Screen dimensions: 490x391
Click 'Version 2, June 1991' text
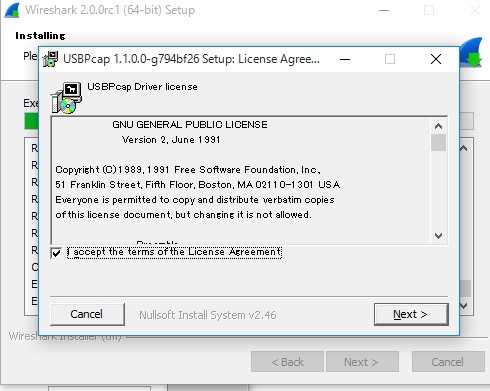(171, 140)
